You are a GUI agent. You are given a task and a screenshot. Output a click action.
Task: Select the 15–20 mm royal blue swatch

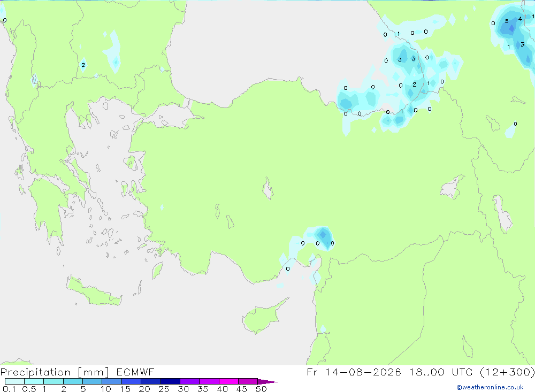pos(131,381)
